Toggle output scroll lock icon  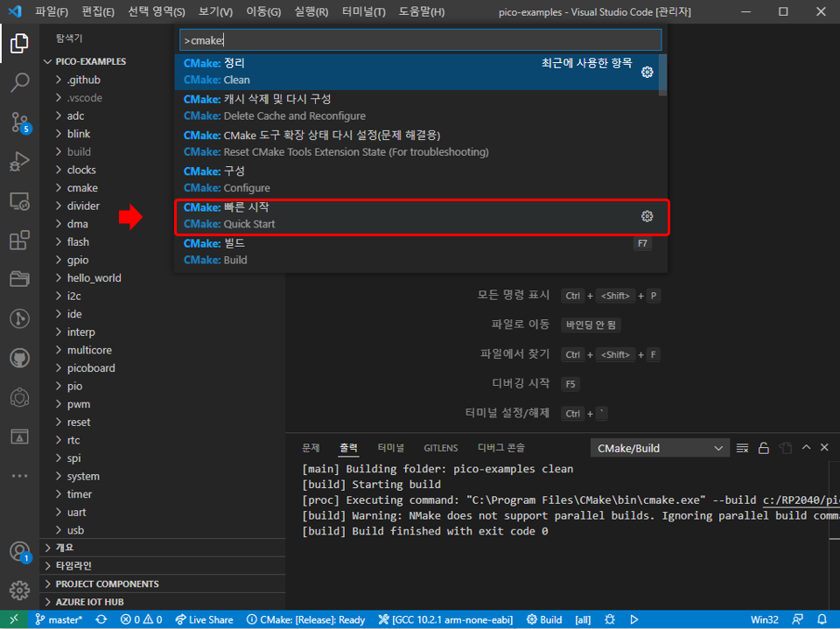[763, 448]
